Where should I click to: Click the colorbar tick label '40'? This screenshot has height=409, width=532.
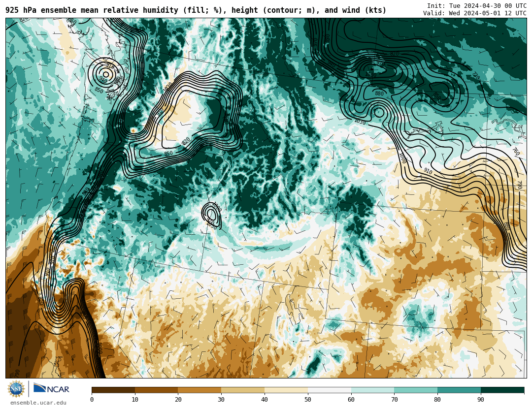[265, 400]
